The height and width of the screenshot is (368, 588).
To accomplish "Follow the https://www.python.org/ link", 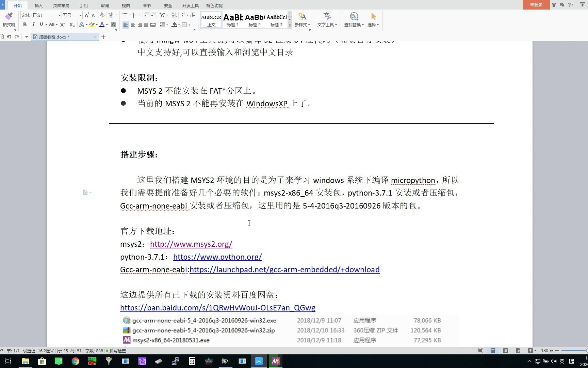I will pos(217,257).
